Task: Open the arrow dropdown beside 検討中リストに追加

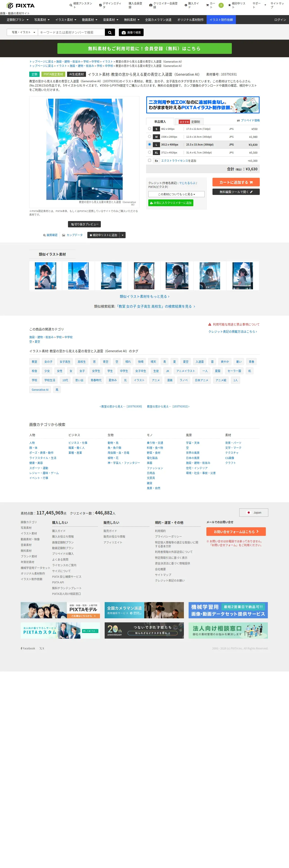Action: click(122, 235)
